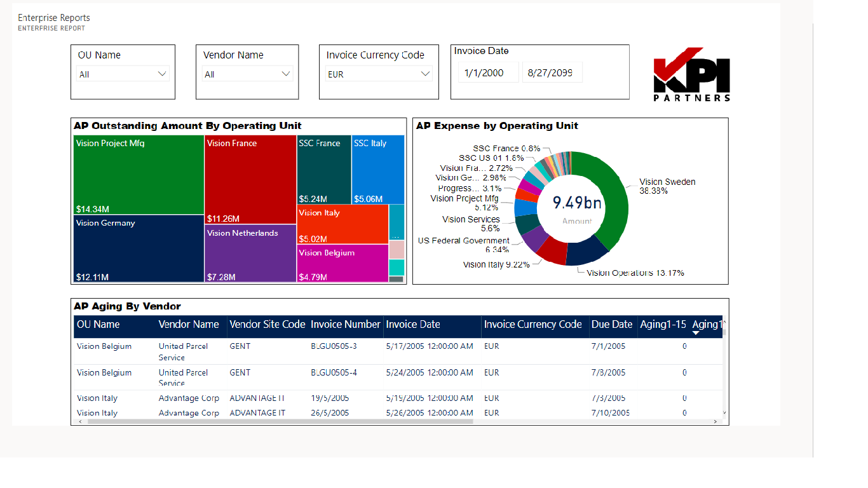Click Vision Italy 9.22% donut label
Image resolution: width=868 pixels, height=488 pixels.
(x=496, y=265)
